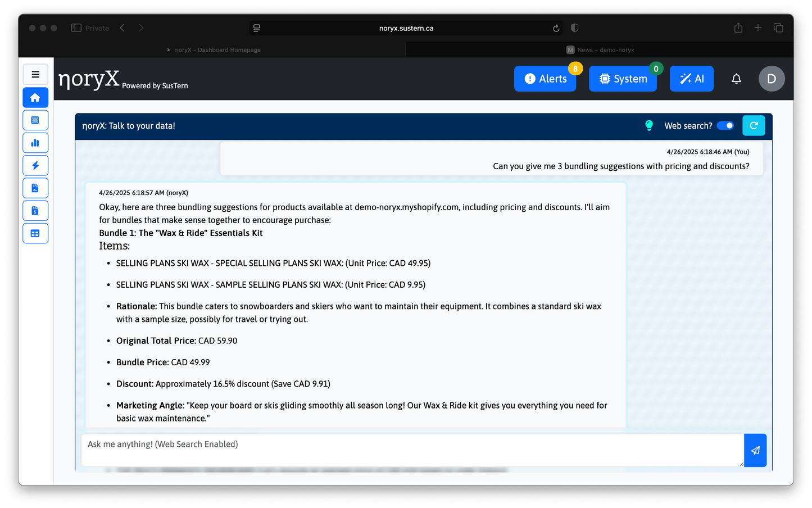Go back in browser history
This screenshot has width=812, height=508.
point(122,28)
